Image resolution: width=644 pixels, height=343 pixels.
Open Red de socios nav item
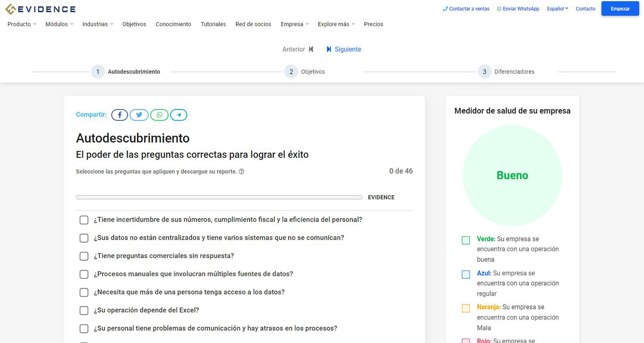pos(253,24)
